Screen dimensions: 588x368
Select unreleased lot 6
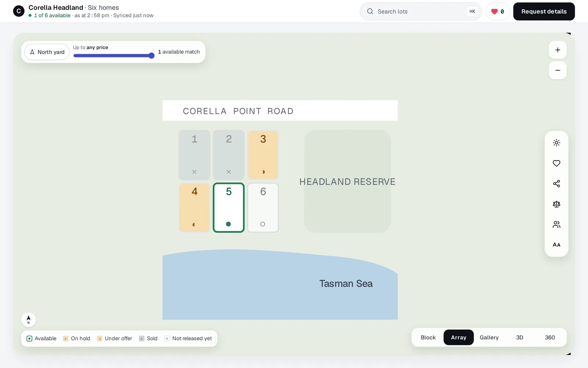click(263, 208)
